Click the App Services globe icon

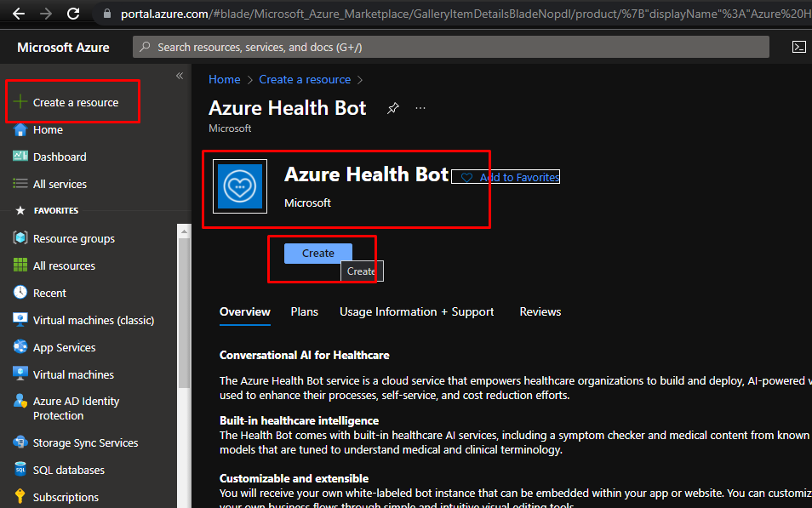click(x=20, y=347)
